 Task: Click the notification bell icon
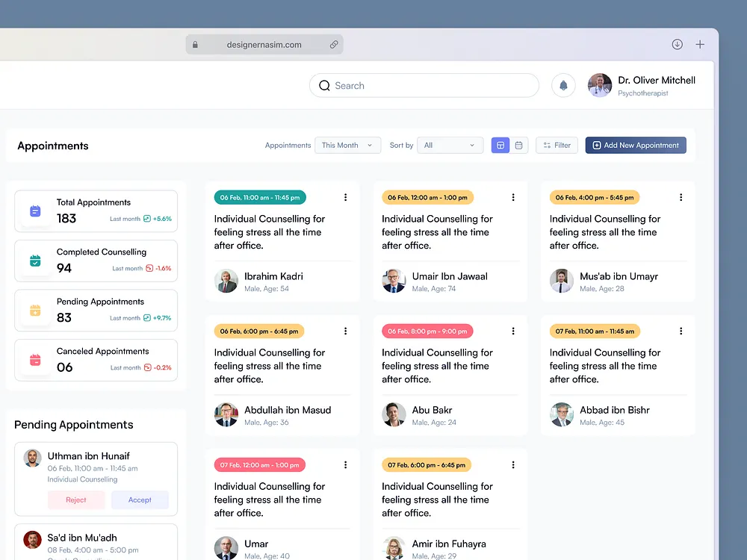563,86
